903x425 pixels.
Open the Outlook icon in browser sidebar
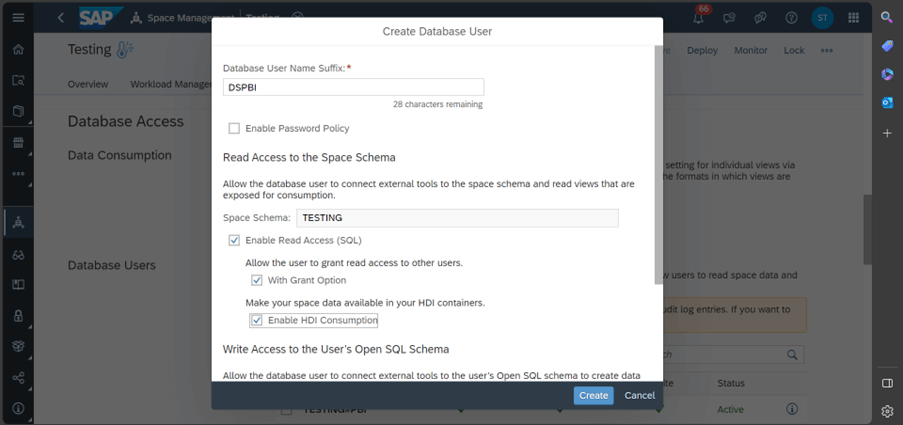(x=887, y=103)
